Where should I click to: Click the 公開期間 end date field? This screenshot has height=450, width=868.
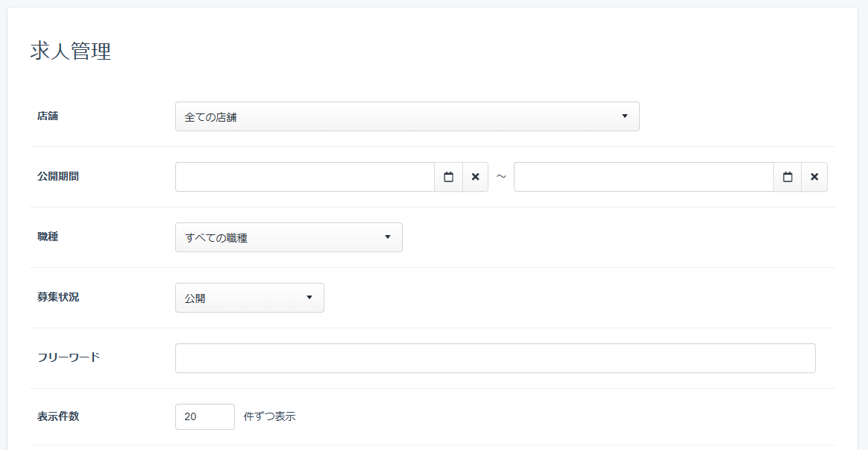[643, 177]
